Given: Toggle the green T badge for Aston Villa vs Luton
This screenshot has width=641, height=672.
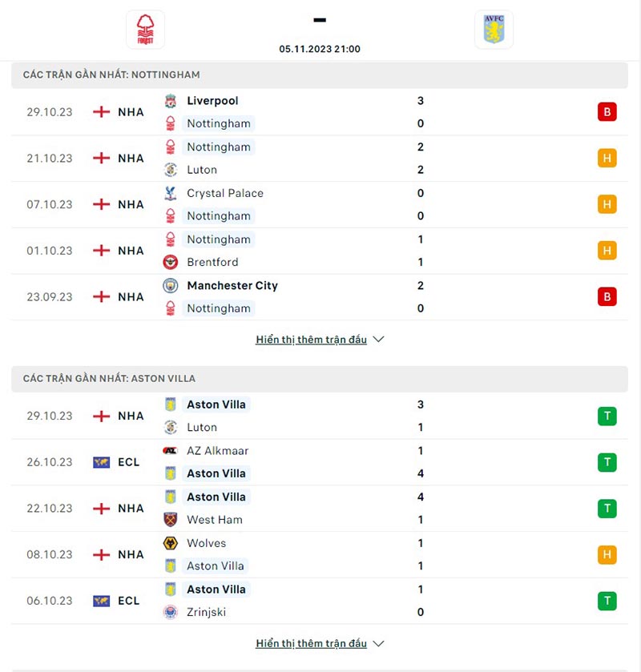Looking at the screenshot, I should (607, 416).
